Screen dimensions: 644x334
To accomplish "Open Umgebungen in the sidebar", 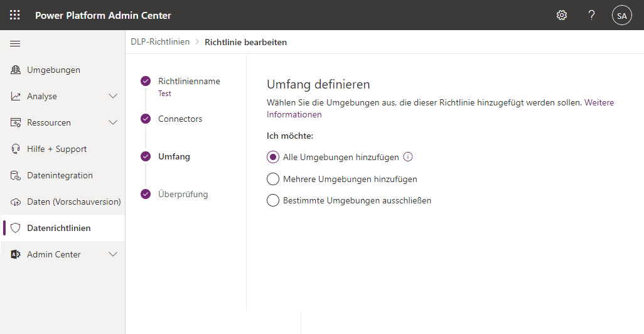I will 62,70.
